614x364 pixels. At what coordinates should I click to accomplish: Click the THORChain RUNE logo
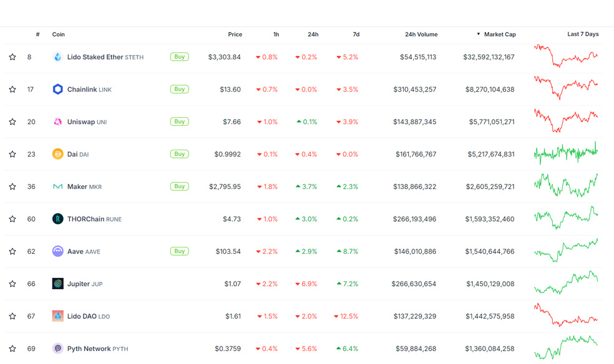[x=57, y=219]
